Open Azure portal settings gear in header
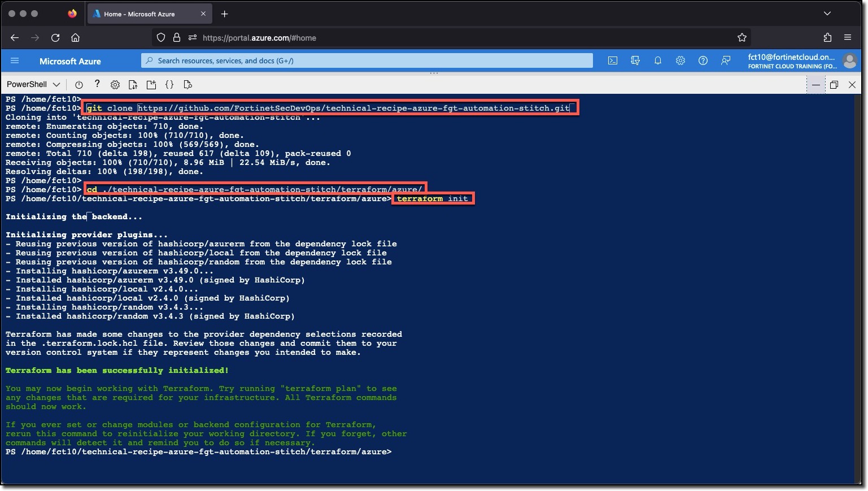The width and height of the screenshot is (868, 491). click(x=681, y=60)
